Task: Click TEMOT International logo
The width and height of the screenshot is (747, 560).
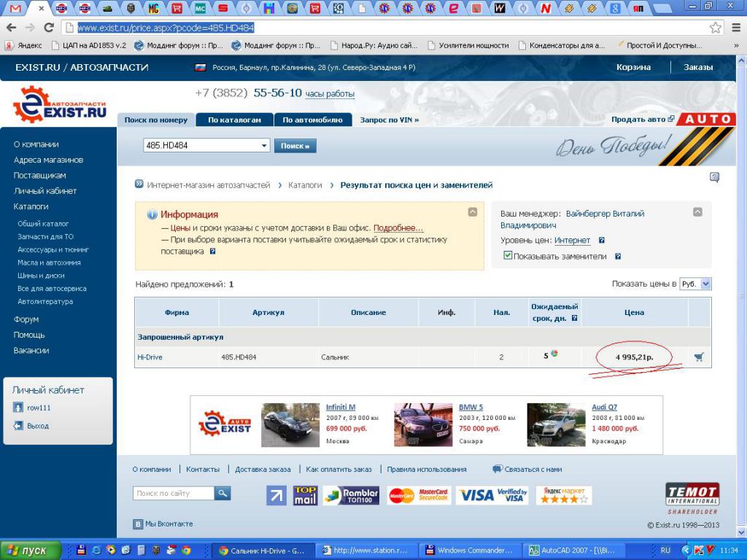Action: coord(692,499)
